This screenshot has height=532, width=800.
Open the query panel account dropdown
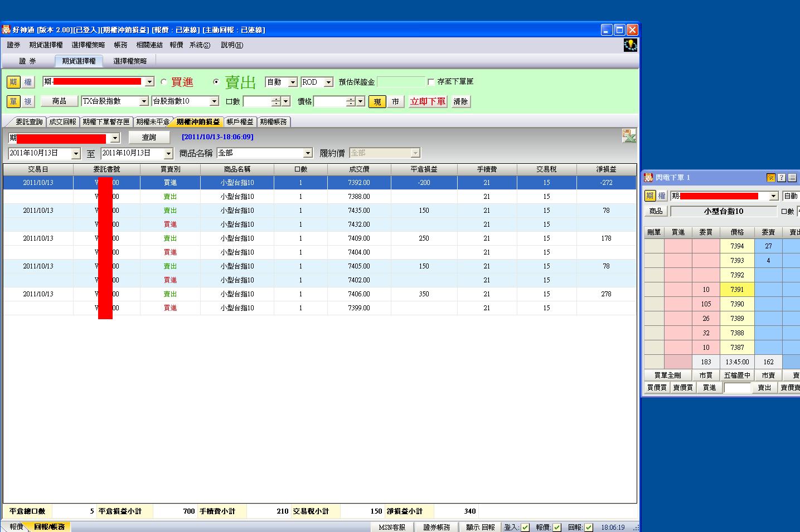pyautogui.click(x=115, y=138)
